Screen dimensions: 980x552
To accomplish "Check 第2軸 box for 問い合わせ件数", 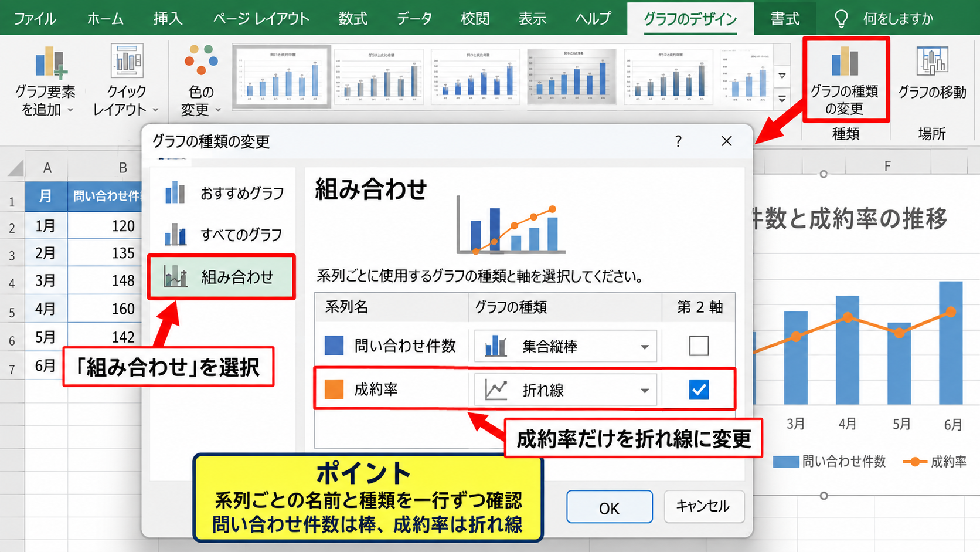I will point(699,346).
